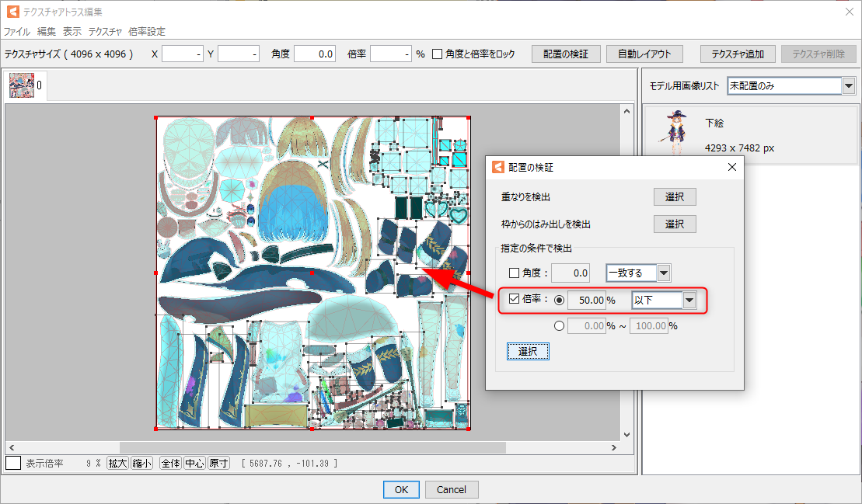Click the top-left red atlas corner handle
Image resolution: width=862 pixels, height=504 pixels.
[x=156, y=117]
